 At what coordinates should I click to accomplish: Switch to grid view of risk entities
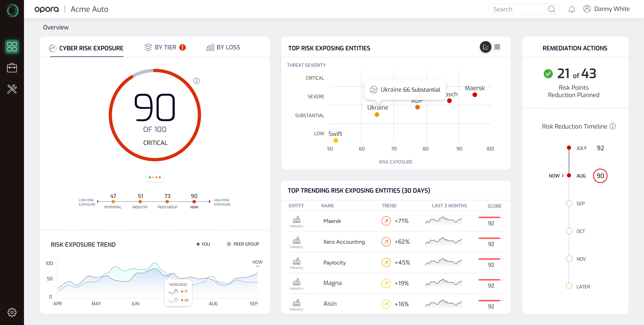(x=497, y=47)
